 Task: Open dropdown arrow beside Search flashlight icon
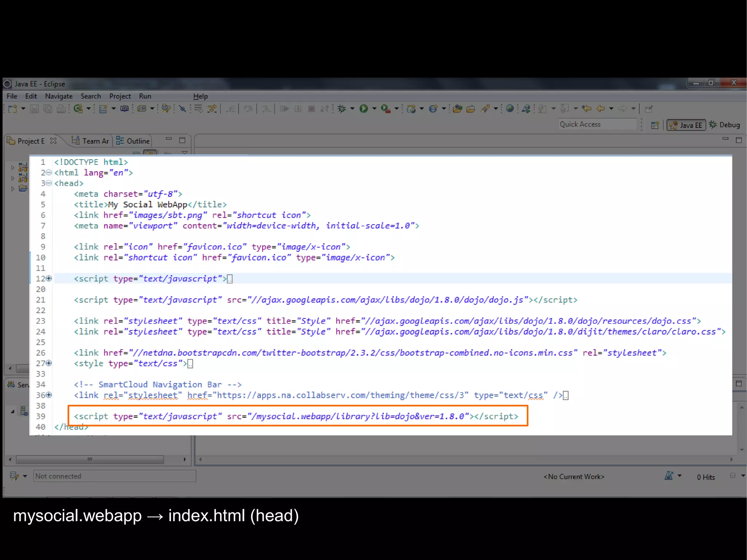pyautogui.click(x=496, y=109)
